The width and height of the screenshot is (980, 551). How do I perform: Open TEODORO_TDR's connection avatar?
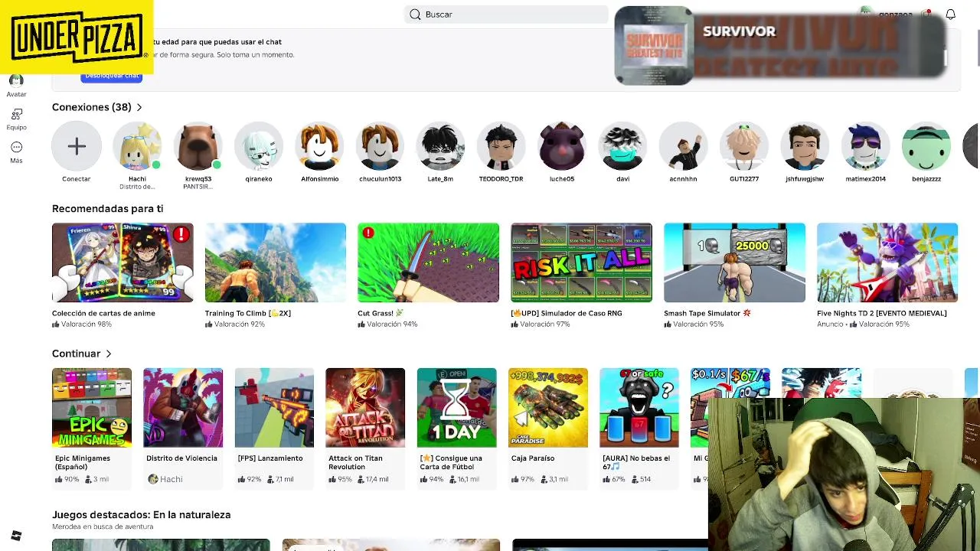click(501, 146)
